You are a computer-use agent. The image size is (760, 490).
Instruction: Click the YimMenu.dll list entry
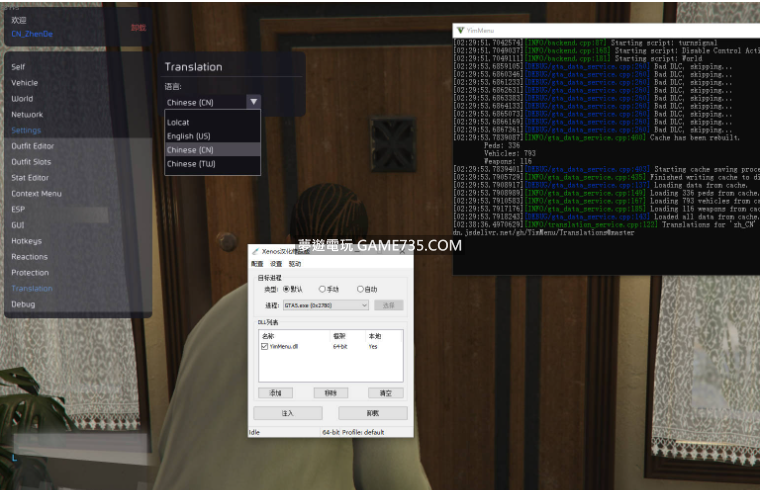click(284, 347)
